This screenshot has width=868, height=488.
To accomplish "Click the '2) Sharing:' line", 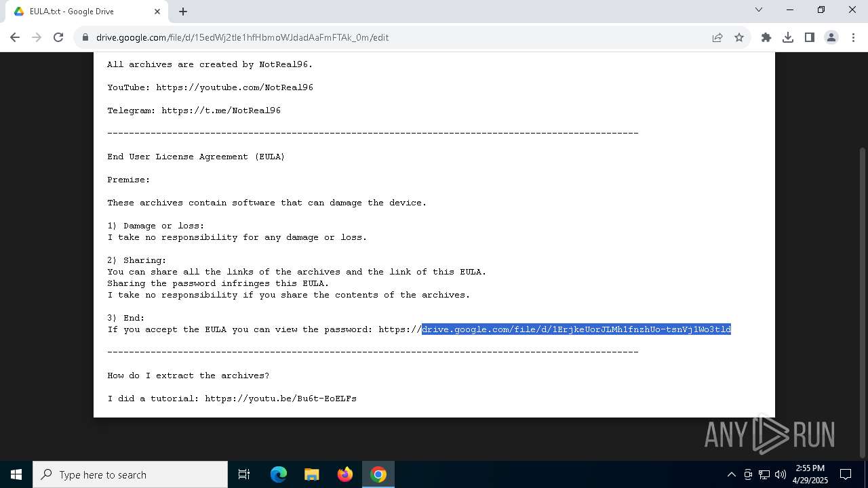I will [137, 260].
